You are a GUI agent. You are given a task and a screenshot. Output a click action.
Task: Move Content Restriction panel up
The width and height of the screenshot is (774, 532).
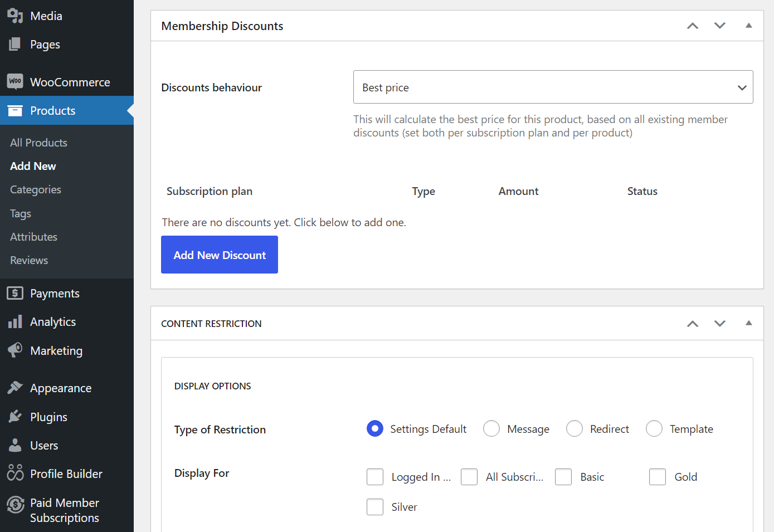(693, 324)
